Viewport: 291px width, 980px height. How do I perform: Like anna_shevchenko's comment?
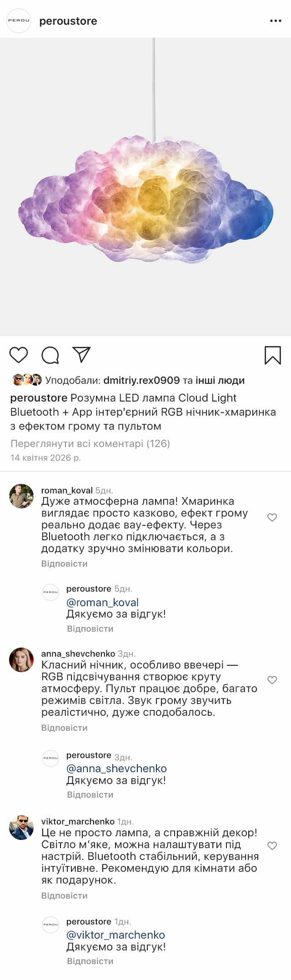272,680
